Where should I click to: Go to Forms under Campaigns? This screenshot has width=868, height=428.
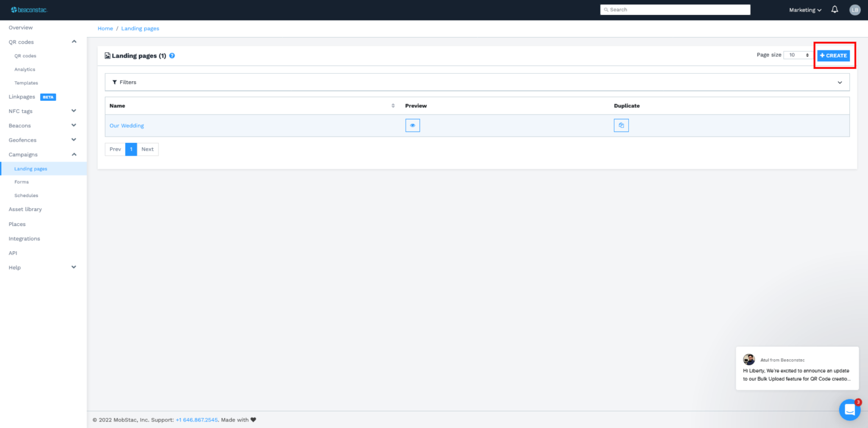(22, 182)
